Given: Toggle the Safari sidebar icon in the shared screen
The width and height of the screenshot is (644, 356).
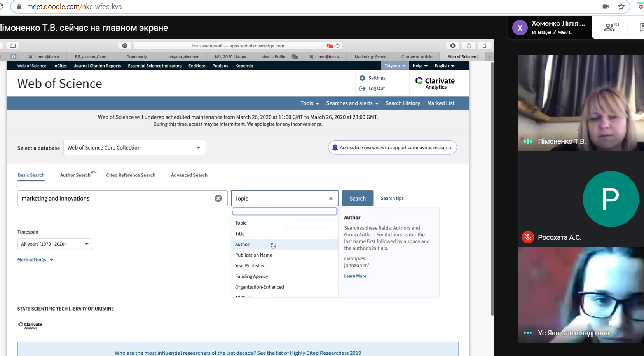Looking at the screenshot, I should coord(12,45).
